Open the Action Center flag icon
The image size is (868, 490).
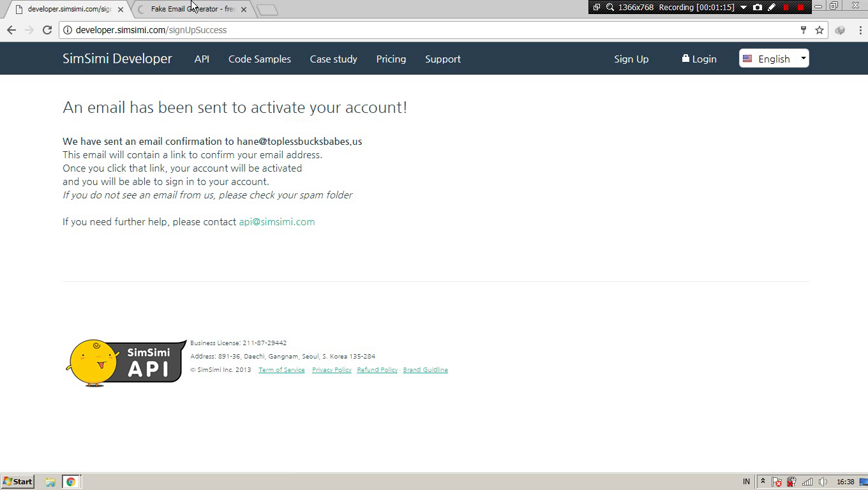(777, 482)
